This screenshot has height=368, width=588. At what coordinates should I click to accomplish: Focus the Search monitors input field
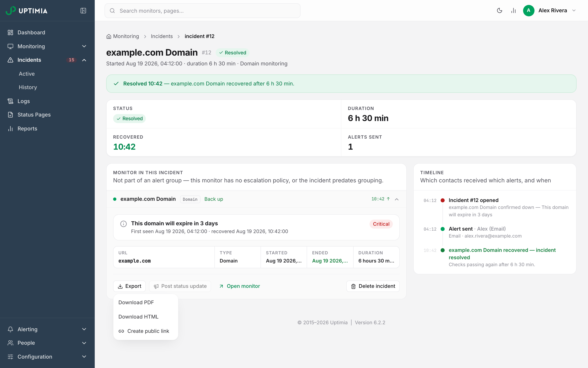click(202, 11)
